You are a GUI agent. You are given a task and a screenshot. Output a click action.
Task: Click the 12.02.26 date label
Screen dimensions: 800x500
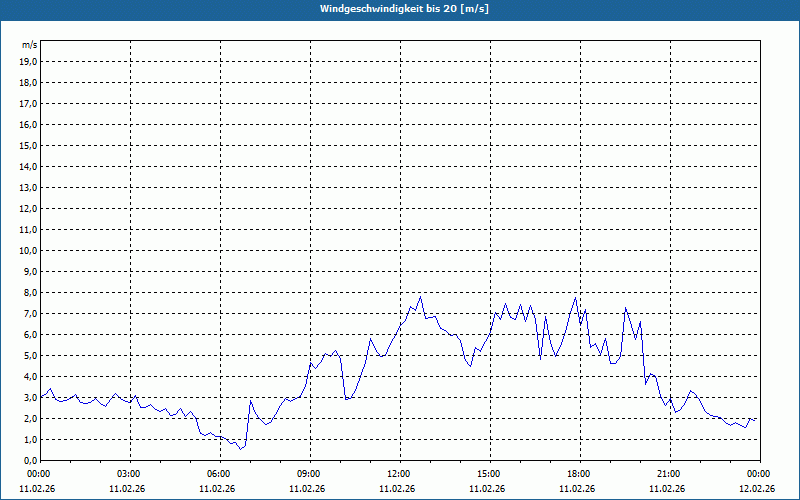click(x=758, y=489)
